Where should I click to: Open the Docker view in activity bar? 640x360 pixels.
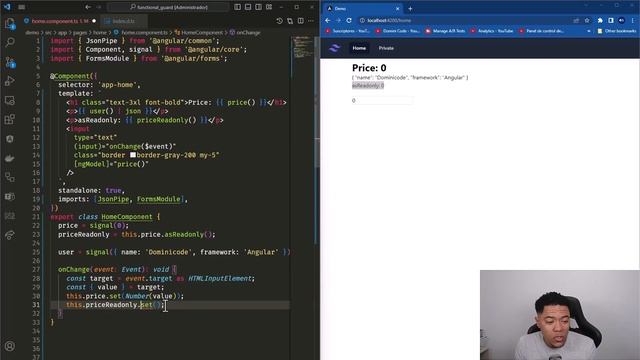[10, 158]
